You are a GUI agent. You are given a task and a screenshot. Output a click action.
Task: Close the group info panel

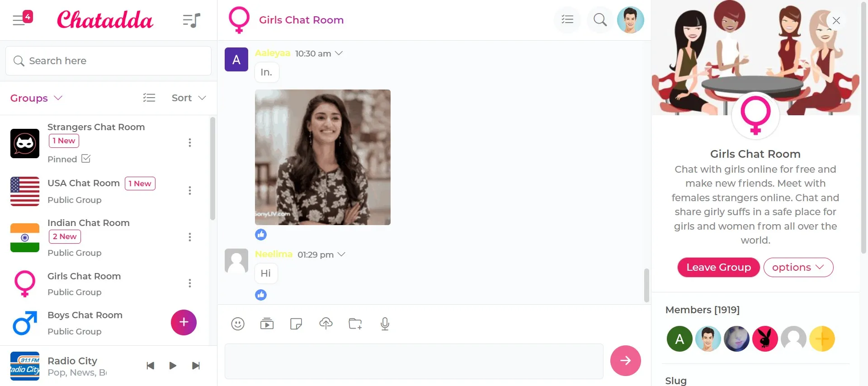pyautogui.click(x=836, y=20)
